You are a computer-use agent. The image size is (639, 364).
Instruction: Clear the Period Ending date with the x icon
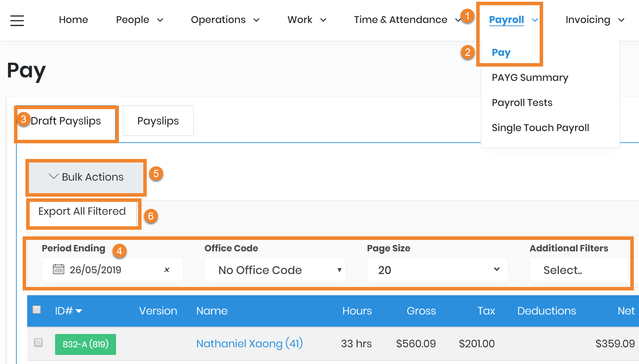(x=167, y=270)
